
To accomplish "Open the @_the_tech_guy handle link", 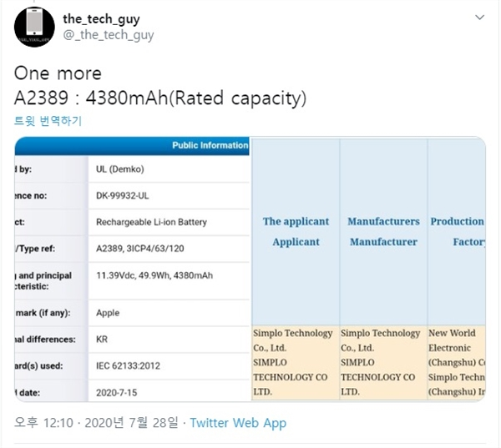I will [109, 35].
